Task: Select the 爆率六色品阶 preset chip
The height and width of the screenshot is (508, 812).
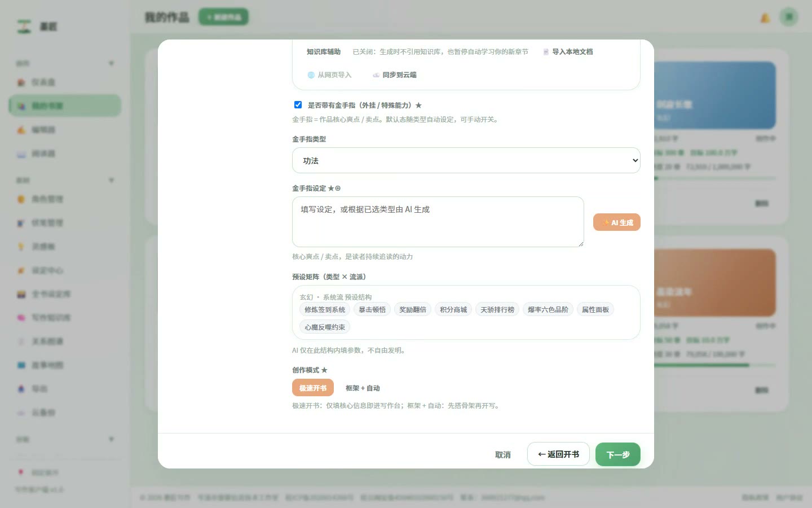Action: 548,310
